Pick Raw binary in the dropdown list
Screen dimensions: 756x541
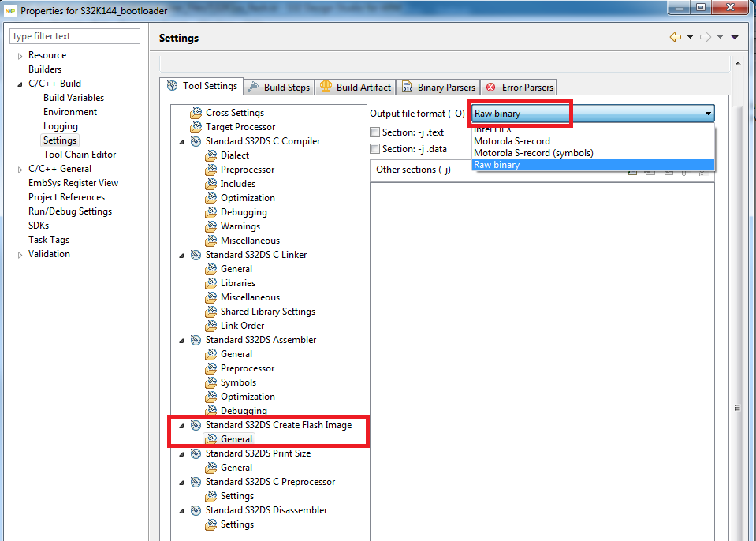tap(593, 165)
